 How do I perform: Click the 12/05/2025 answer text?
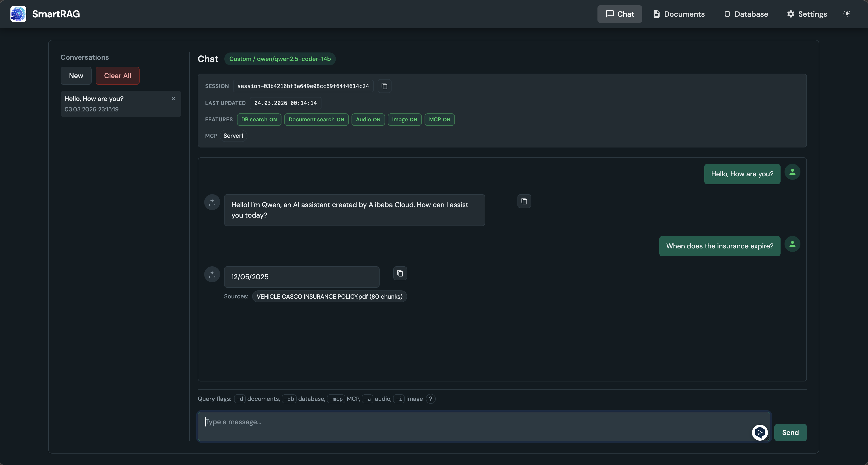(250, 277)
